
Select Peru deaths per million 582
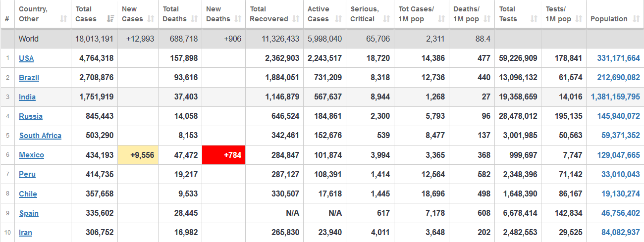coord(483,174)
